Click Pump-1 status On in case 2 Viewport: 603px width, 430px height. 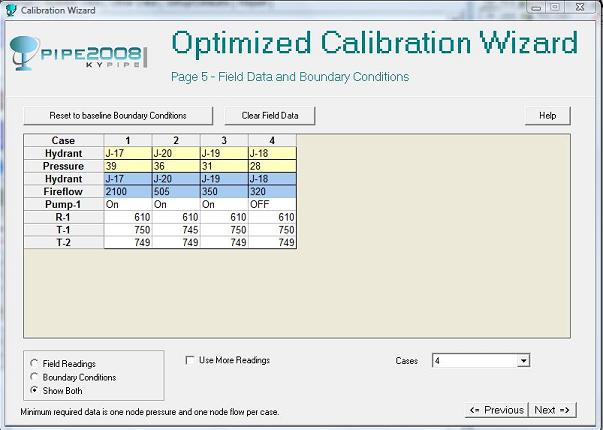(x=176, y=204)
